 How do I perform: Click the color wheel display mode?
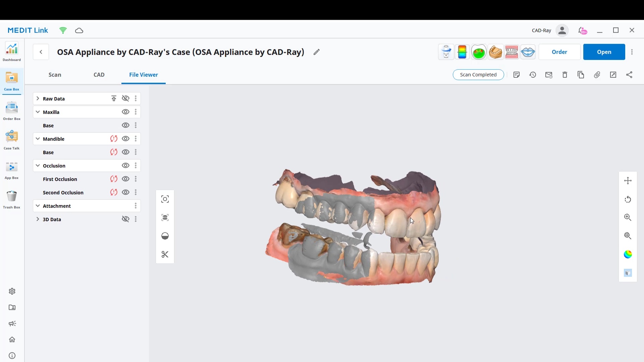point(628,254)
